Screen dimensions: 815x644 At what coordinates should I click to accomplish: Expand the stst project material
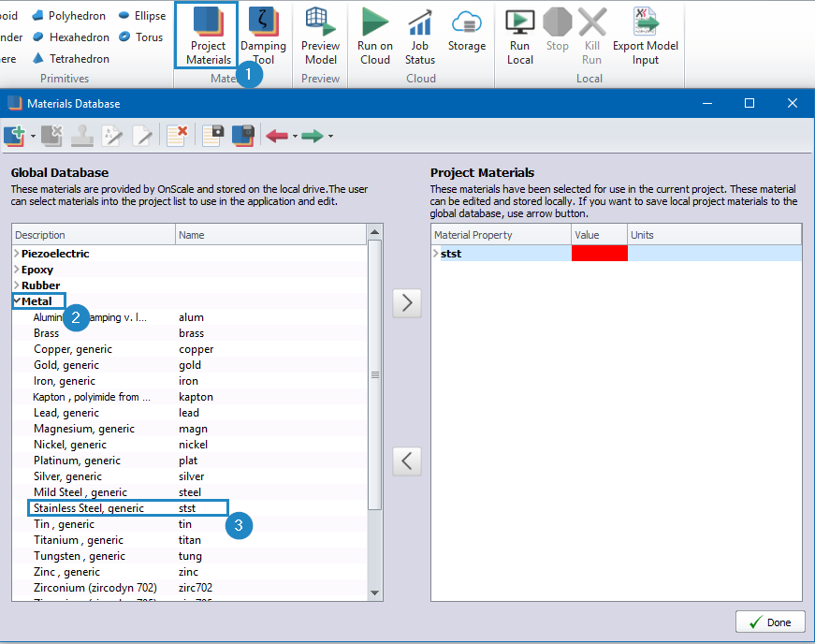[435, 253]
